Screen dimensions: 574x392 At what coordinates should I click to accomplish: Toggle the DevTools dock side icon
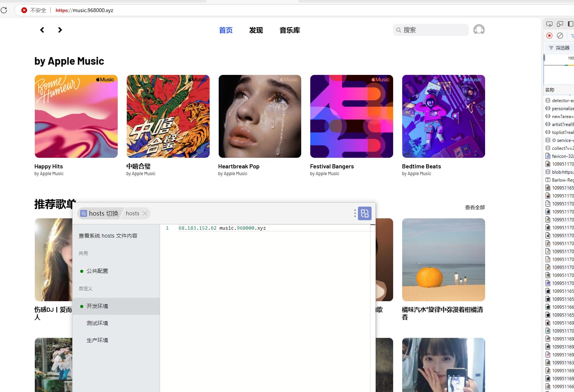pos(571,24)
